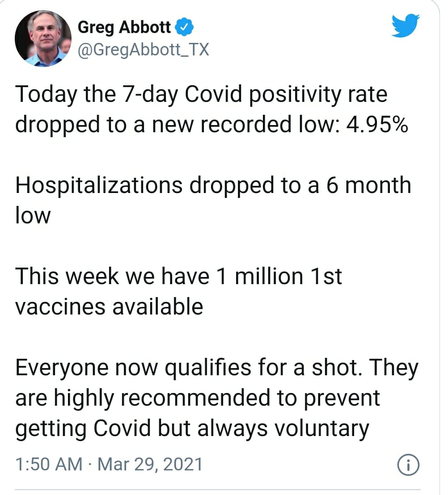448x495 pixels.
Task: Open the round profile avatar photo
Action: (x=43, y=38)
